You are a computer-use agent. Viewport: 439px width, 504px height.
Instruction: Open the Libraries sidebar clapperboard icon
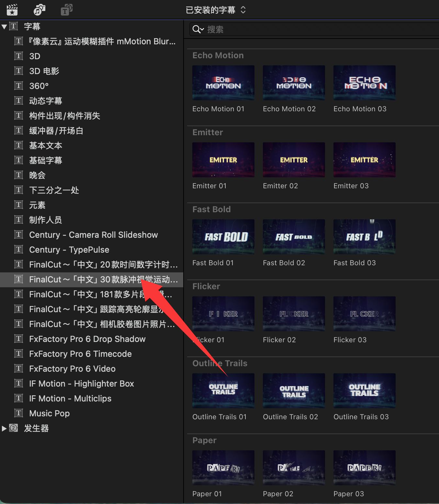12,10
